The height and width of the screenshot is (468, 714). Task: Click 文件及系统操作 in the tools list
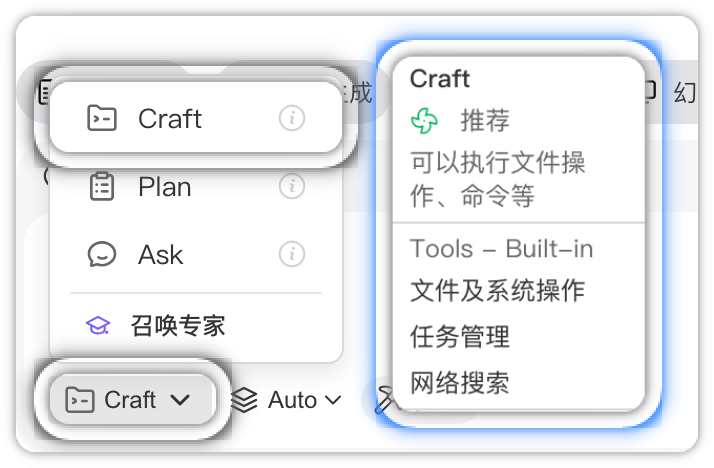point(497,291)
